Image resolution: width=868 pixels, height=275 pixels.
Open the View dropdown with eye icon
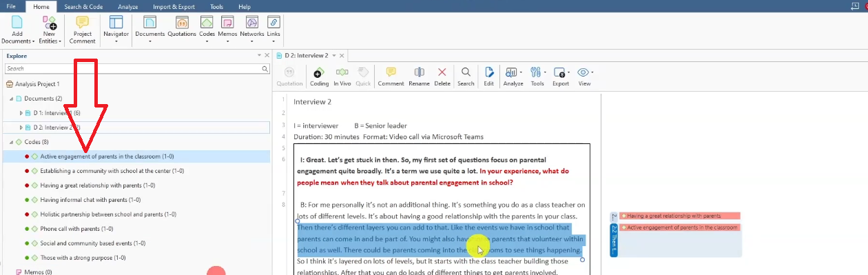584,77
